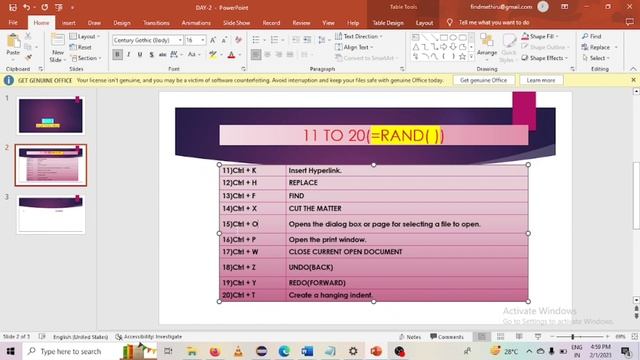Switch to the Transitions tab

[156, 23]
